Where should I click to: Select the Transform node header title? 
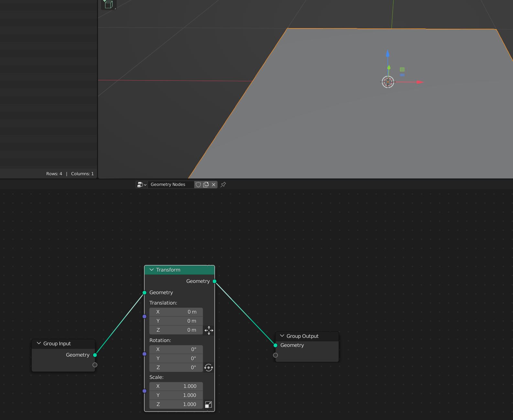[x=168, y=270]
